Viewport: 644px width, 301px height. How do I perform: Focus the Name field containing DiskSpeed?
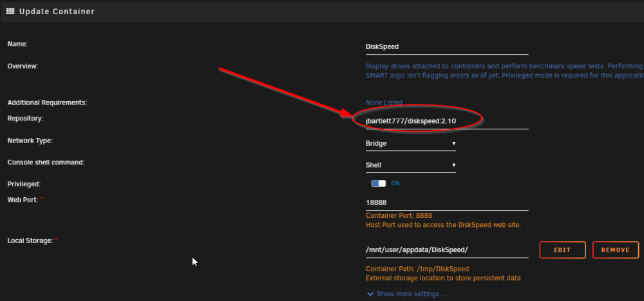click(x=447, y=47)
